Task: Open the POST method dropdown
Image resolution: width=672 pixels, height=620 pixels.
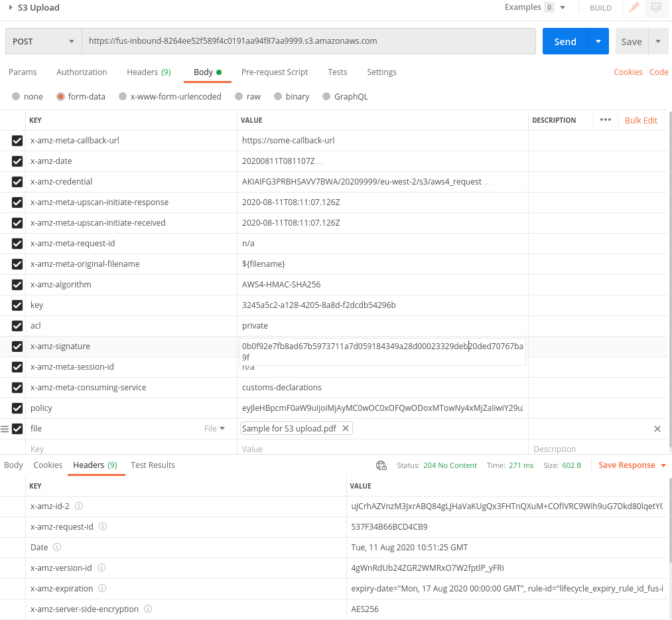Action: pos(44,41)
